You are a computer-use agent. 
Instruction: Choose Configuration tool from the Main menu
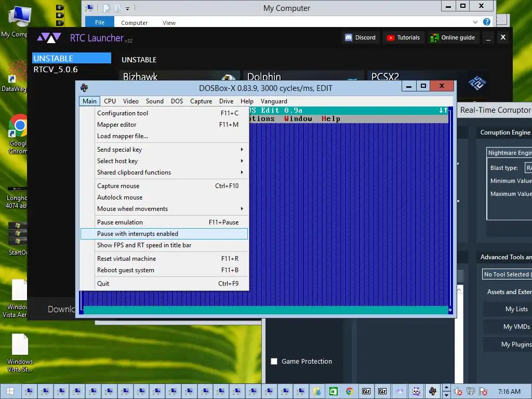164,113
